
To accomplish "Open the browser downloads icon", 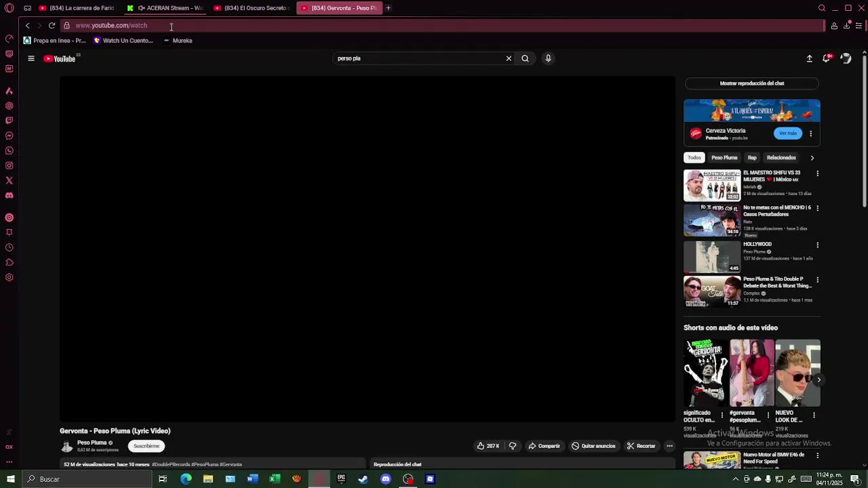I will click(x=847, y=26).
